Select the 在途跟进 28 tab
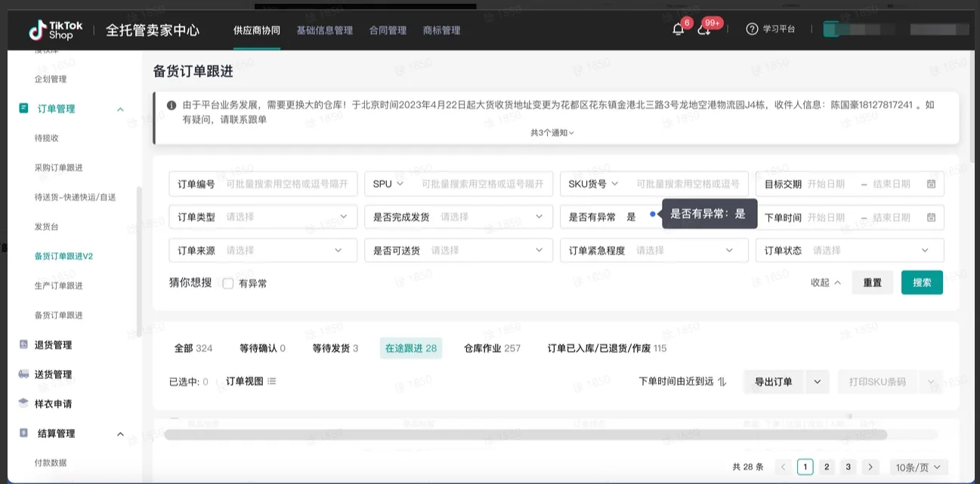This screenshot has width=980, height=484. [x=411, y=348]
